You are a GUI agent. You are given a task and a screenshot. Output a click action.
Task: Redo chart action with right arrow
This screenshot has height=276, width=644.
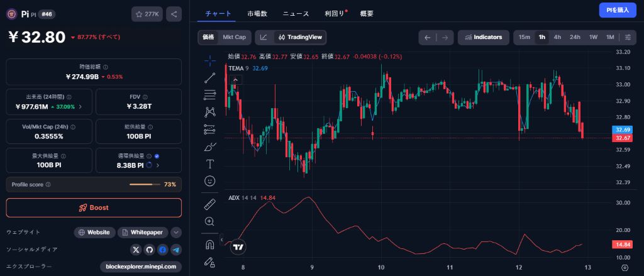tap(445, 37)
